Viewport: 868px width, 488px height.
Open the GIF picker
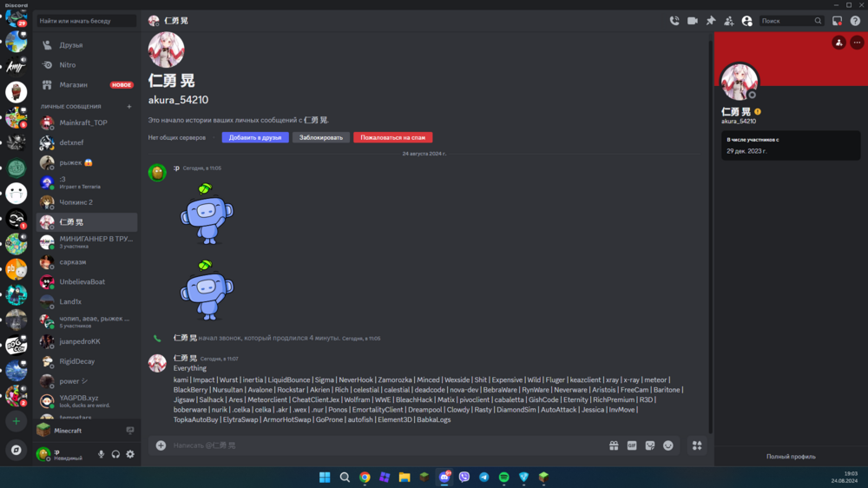632,445
